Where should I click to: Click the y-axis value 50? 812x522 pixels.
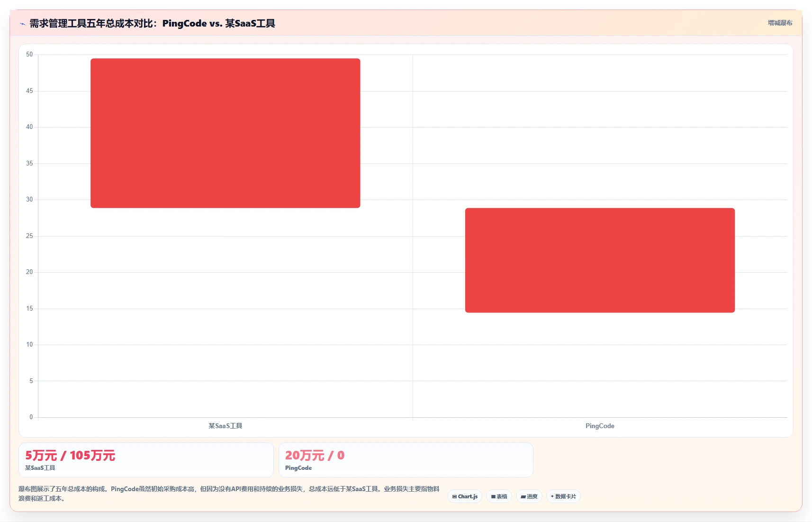(29, 55)
